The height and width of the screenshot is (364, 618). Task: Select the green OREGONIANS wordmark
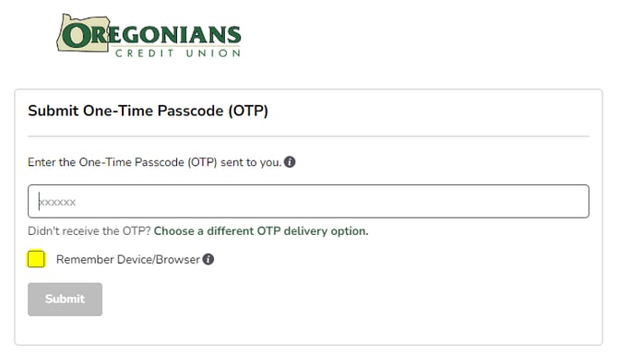[x=151, y=36]
